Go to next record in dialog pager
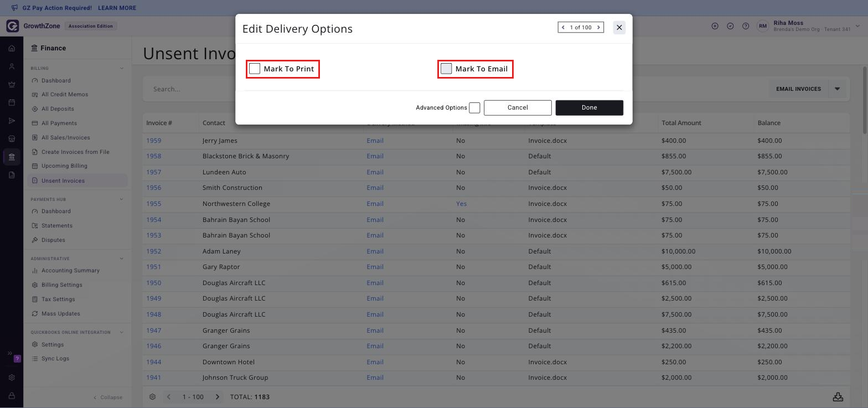 tap(598, 27)
